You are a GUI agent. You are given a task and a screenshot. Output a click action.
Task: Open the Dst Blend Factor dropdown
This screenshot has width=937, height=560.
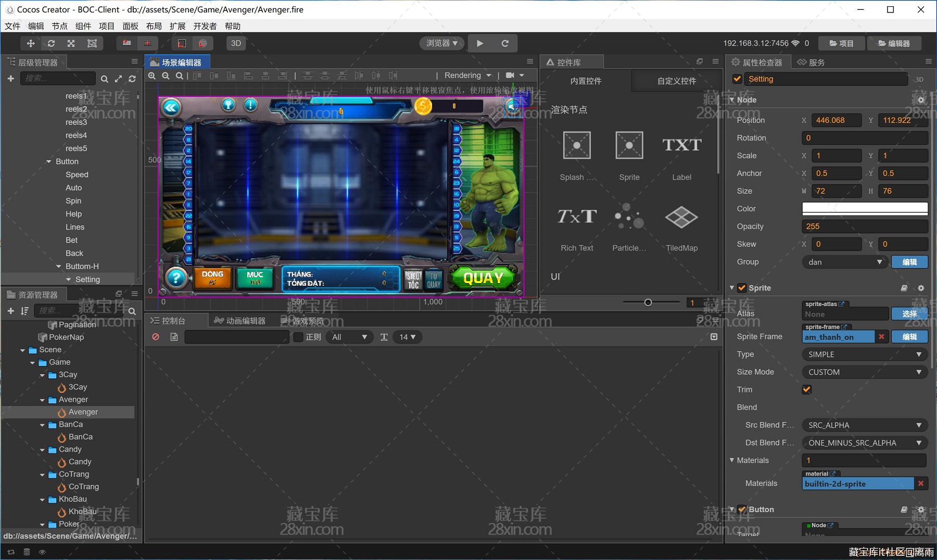tap(865, 442)
